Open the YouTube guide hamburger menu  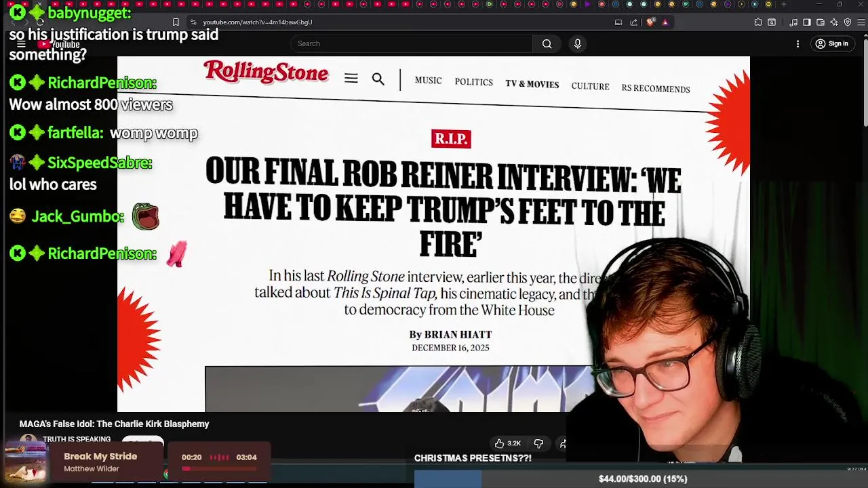pyautogui.click(x=21, y=44)
